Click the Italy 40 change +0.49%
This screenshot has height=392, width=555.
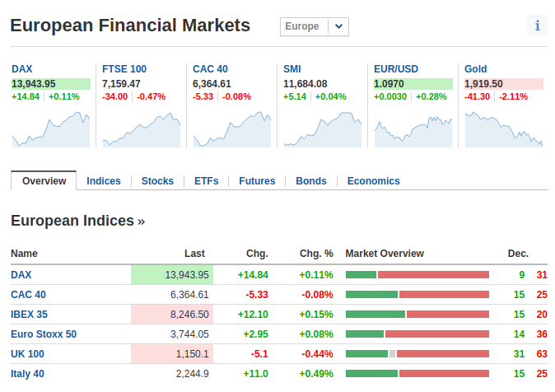pyautogui.click(x=316, y=374)
